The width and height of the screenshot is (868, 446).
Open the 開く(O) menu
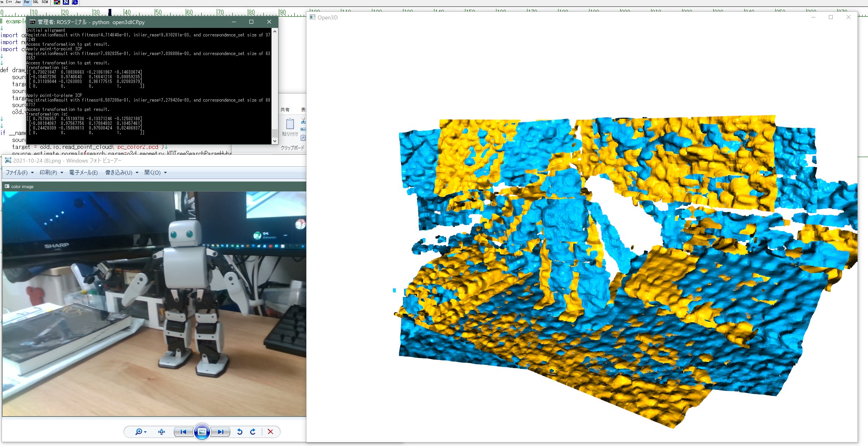155,173
